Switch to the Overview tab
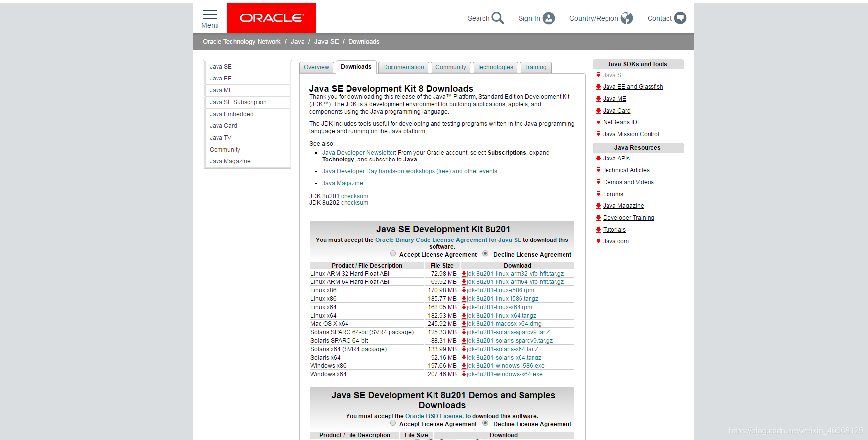The height and width of the screenshot is (440, 868). point(316,67)
